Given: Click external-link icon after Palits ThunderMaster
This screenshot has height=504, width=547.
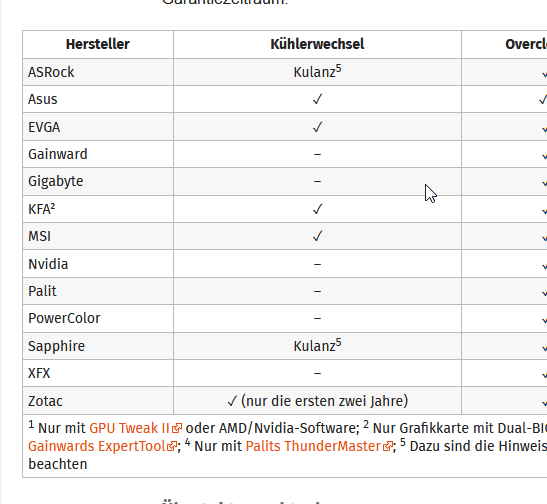Looking at the screenshot, I should point(388,446).
